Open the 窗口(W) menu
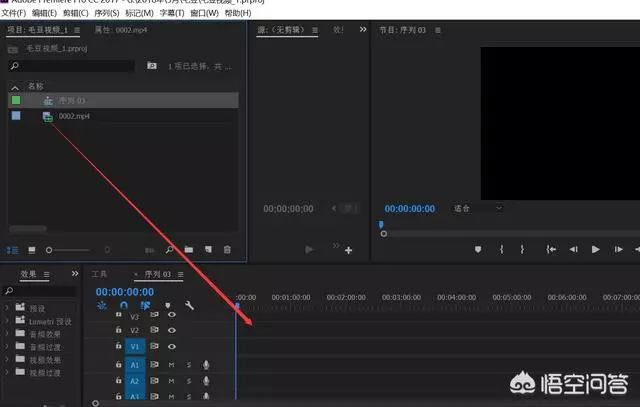 204,13
